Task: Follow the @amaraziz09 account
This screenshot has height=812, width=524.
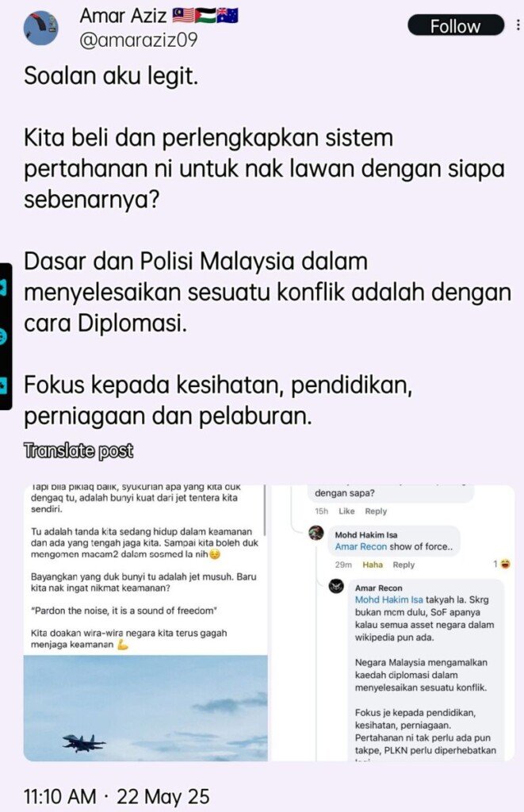Action: pos(456,25)
